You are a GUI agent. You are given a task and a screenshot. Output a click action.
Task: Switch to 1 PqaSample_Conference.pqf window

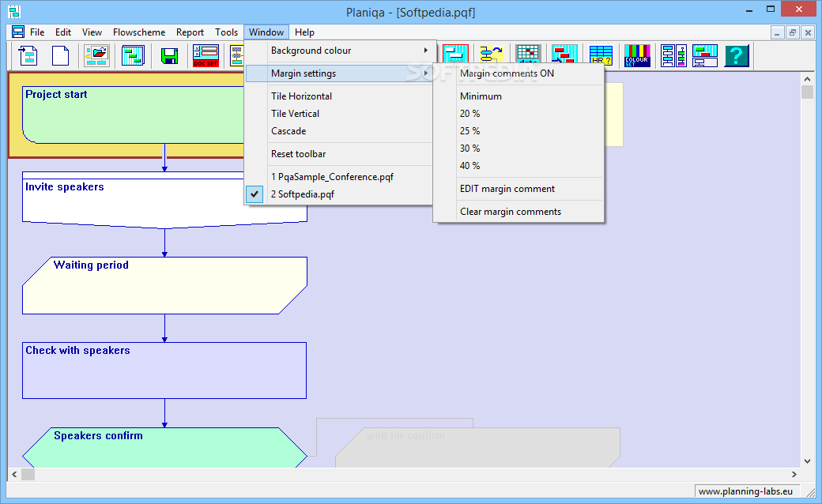[338, 177]
